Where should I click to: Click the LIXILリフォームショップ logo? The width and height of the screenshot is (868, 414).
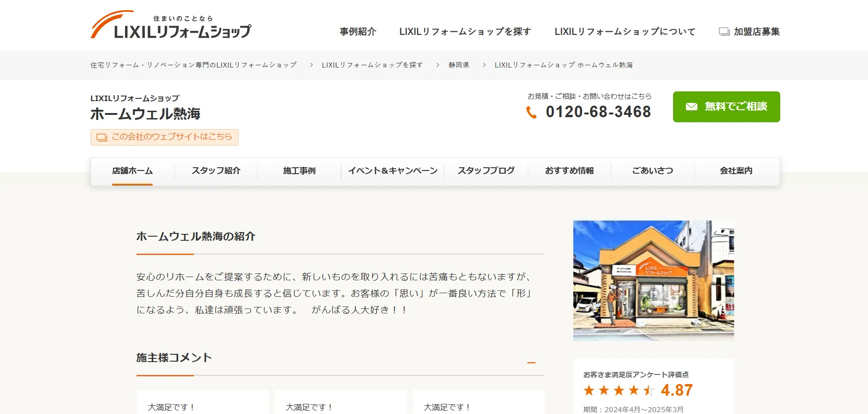click(171, 25)
